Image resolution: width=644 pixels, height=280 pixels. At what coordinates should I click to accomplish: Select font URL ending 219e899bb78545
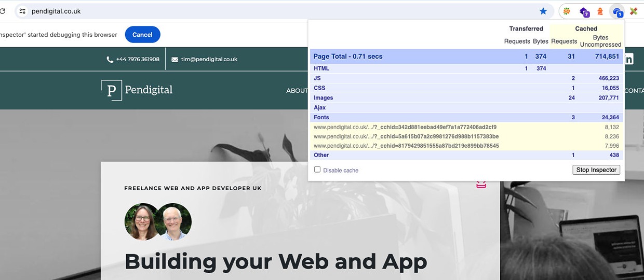tap(406, 146)
